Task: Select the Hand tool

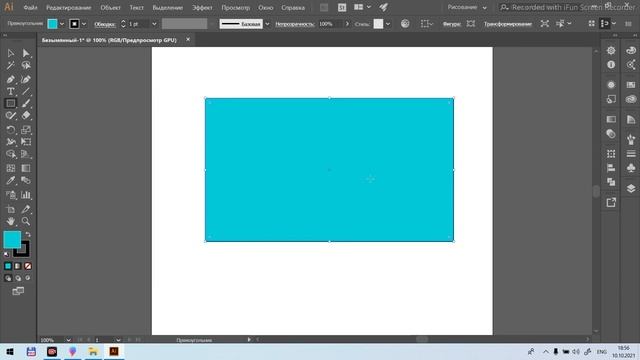Action: pos(11,221)
